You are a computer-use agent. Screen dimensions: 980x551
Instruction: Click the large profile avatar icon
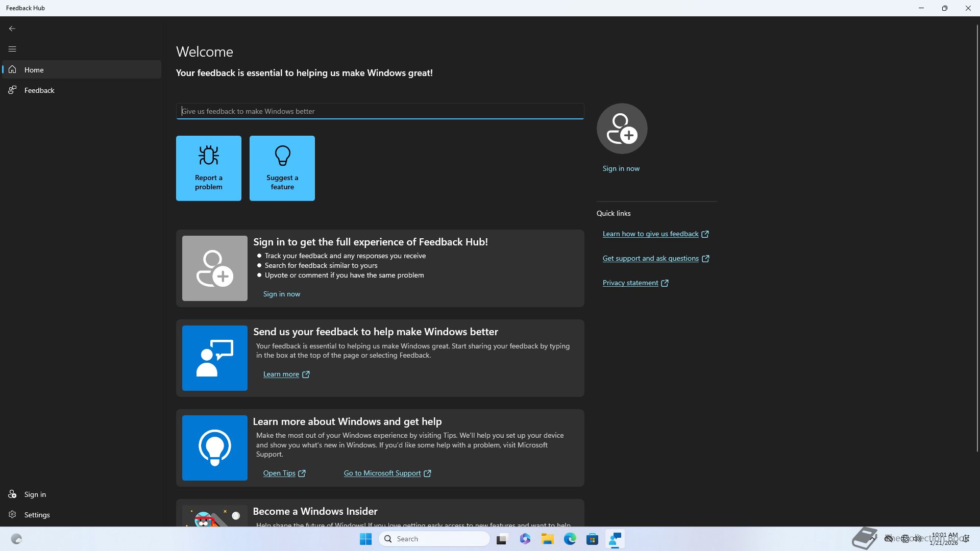622,129
